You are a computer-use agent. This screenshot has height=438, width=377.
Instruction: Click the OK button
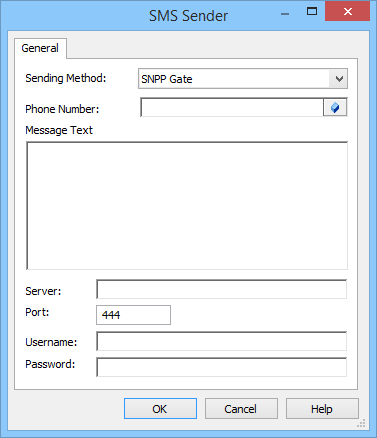(x=160, y=408)
